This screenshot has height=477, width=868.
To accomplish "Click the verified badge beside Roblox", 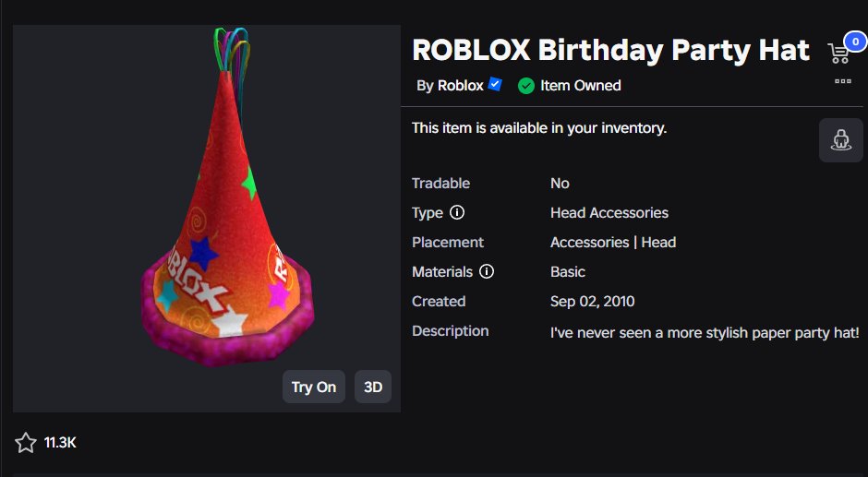I will pos(495,85).
